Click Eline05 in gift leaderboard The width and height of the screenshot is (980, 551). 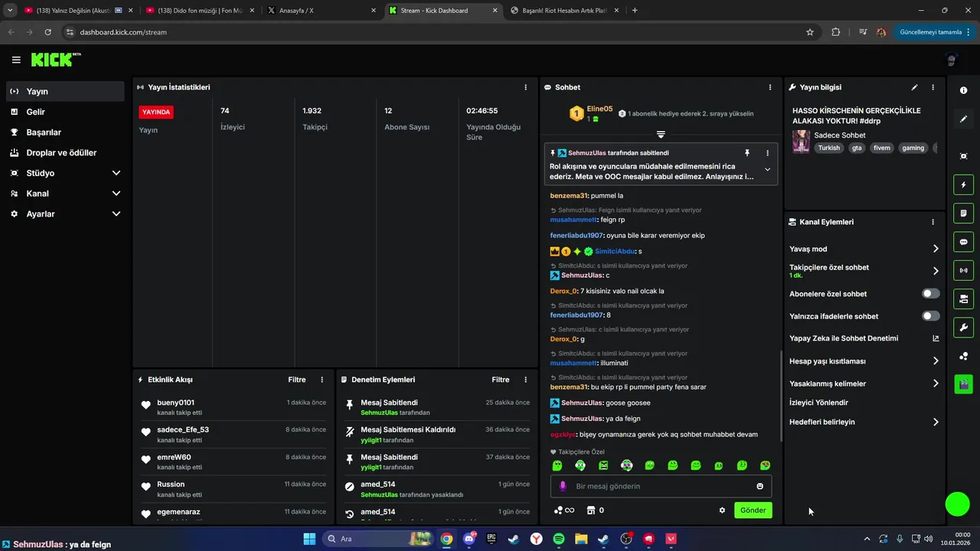click(x=599, y=109)
